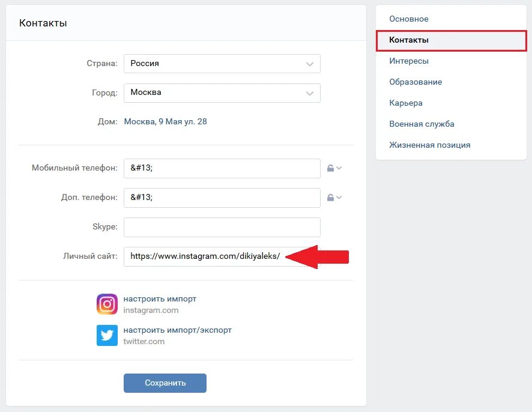Viewport: 532px width, 412px height.
Task: Click chevron next to mobile phone lock
Action: 339,168
